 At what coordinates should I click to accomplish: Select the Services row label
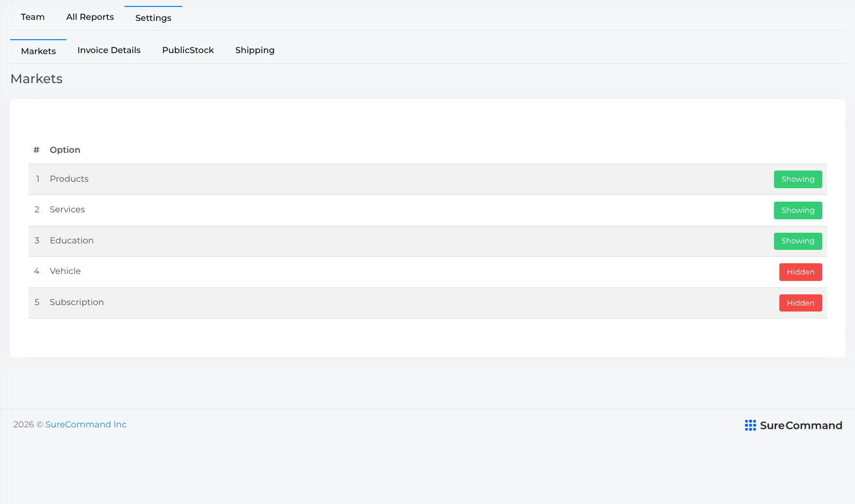[68, 210]
